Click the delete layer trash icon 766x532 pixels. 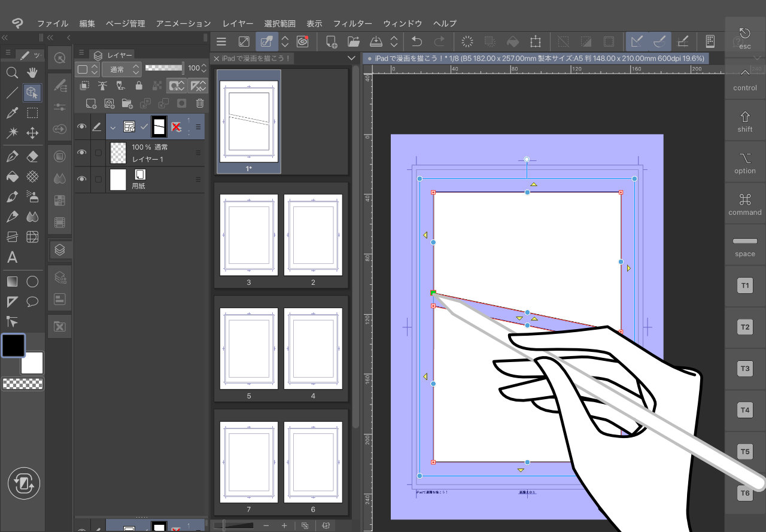pyautogui.click(x=200, y=103)
